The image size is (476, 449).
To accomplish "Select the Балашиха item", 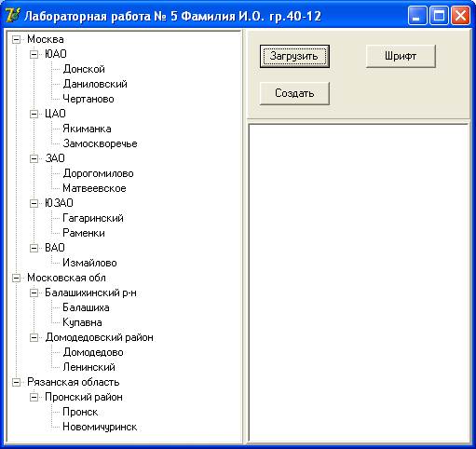I will [86, 307].
